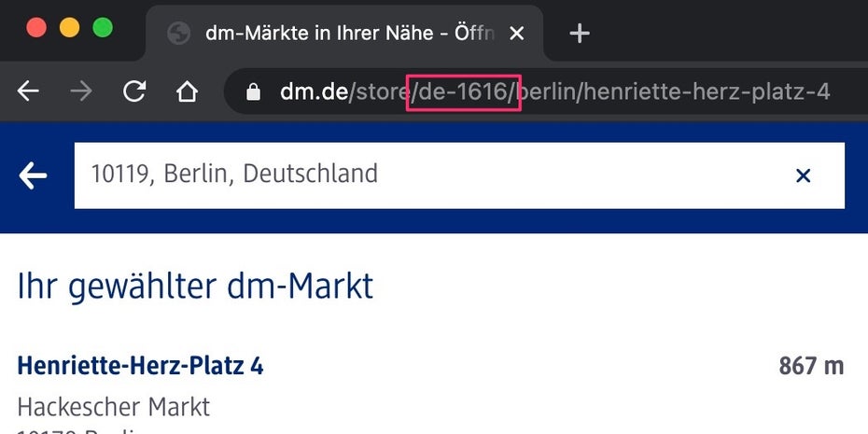Maximize window with the green button

(x=103, y=28)
